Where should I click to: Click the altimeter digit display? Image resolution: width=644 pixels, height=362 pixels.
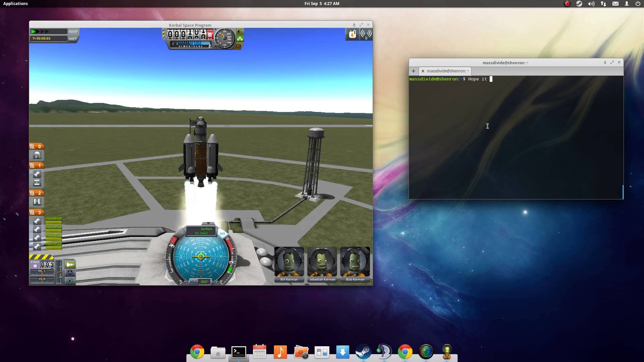(x=190, y=34)
